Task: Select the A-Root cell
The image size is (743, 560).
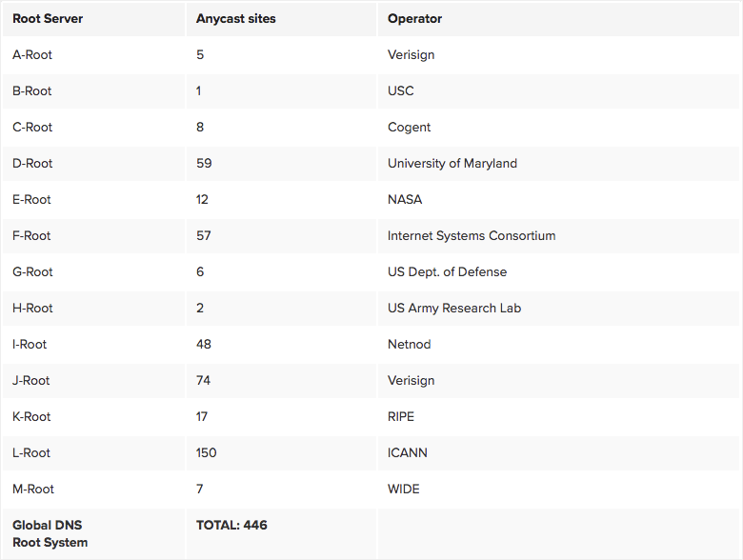Action: pos(32,55)
